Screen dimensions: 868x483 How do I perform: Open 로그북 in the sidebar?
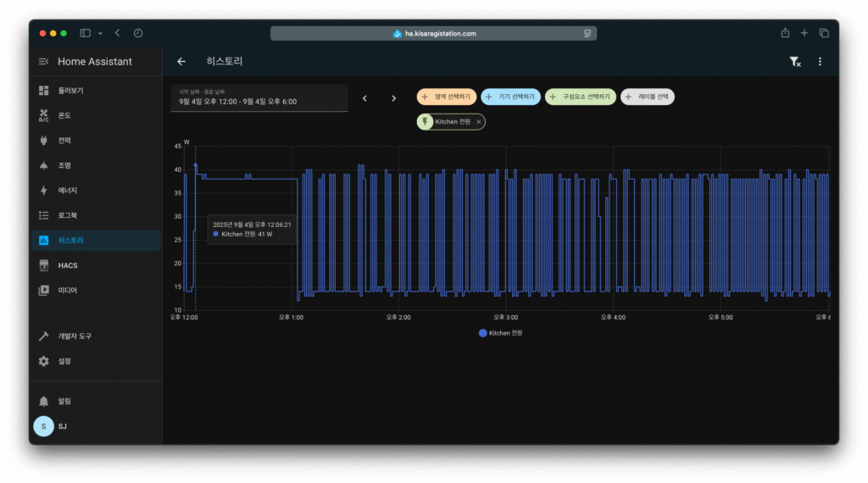pos(67,215)
